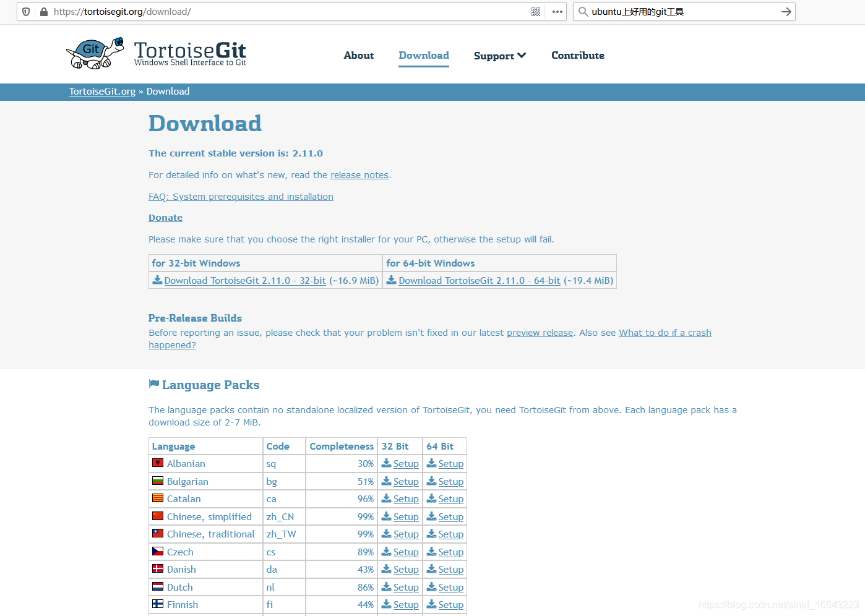Open the About page
Viewport: 865px width, 616px height.
click(359, 55)
